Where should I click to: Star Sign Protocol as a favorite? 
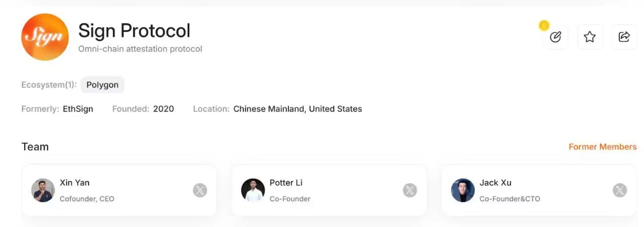(x=590, y=37)
